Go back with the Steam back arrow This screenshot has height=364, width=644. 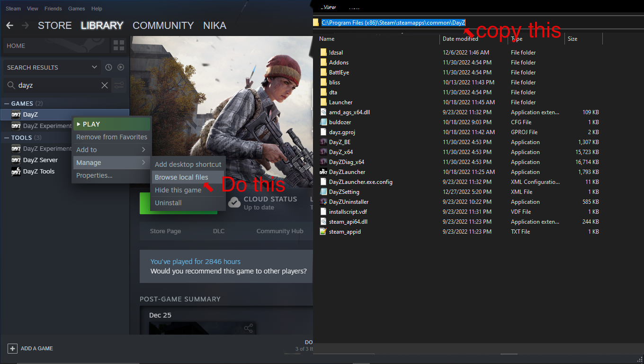pyautogui.click(x=9, y=26)
